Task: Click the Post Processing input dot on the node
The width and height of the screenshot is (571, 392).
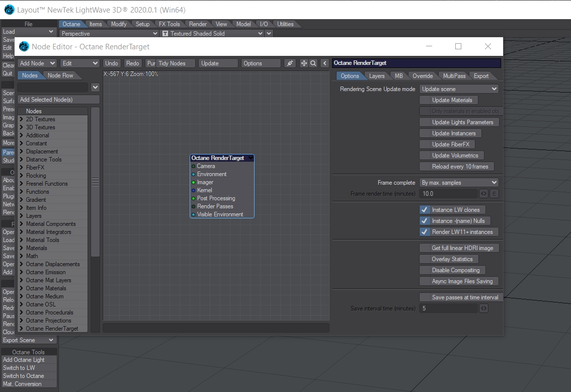Action: [x=193, y=199]
